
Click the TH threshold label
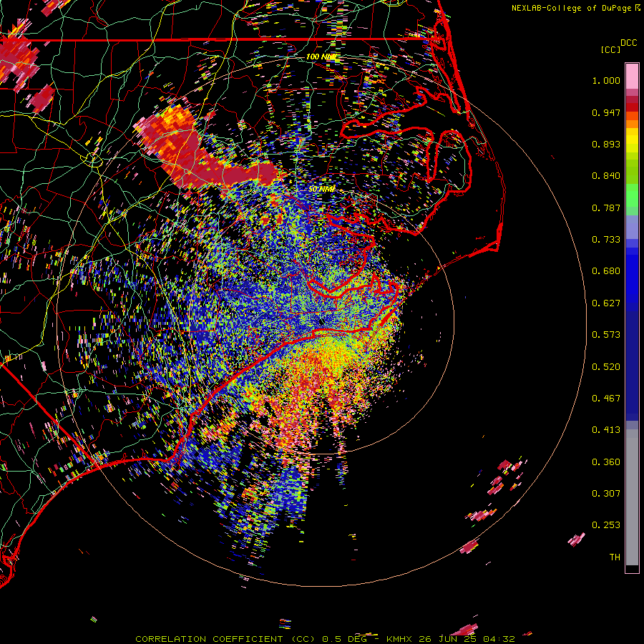615,557
